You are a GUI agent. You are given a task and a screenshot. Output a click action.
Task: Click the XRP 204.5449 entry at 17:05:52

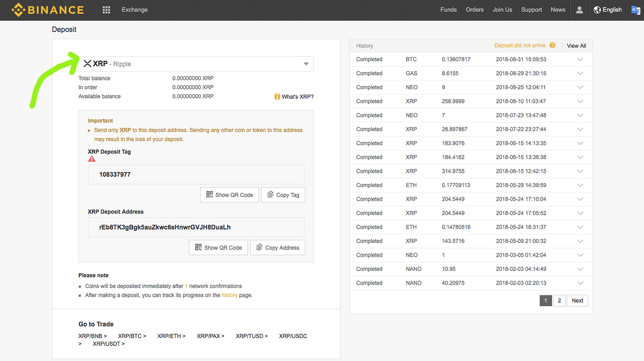pyautogui.click(x=471, y=213)
